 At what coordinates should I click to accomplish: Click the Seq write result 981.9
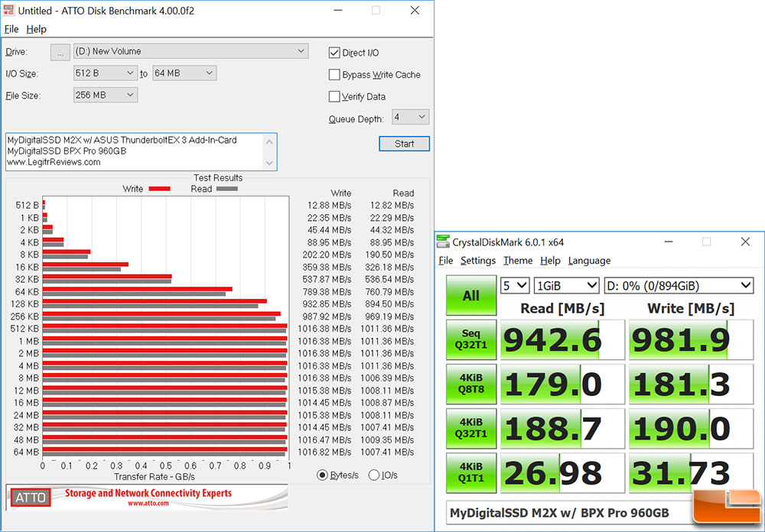691,340
